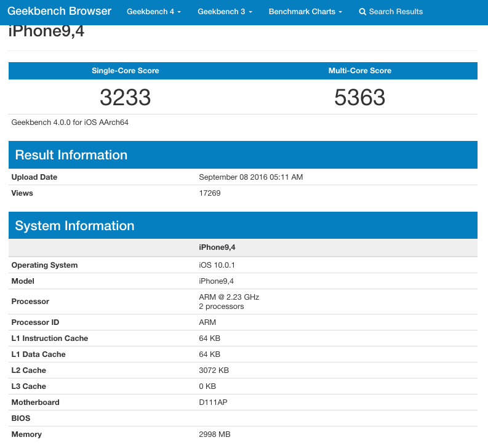Select the Memory value 2998 MB
This screenshot has height=448, width=488.
point(215,434)
